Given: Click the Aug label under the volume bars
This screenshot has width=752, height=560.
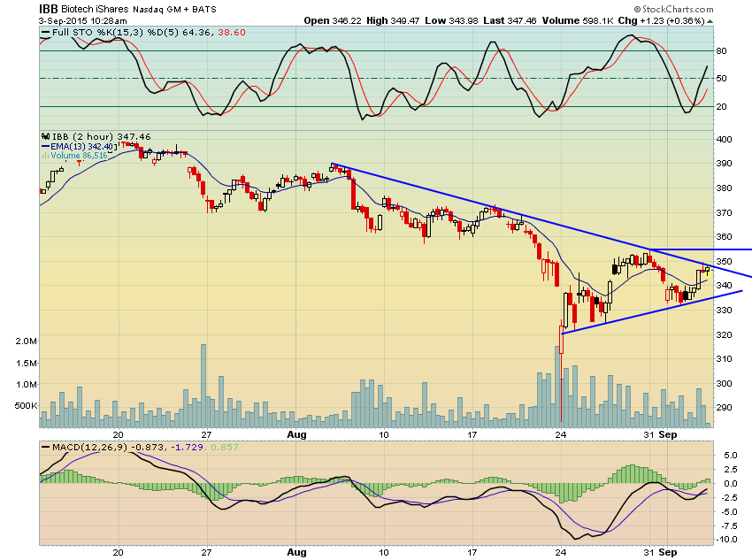Looking at the screenshot, I should (x=296, y=434).
